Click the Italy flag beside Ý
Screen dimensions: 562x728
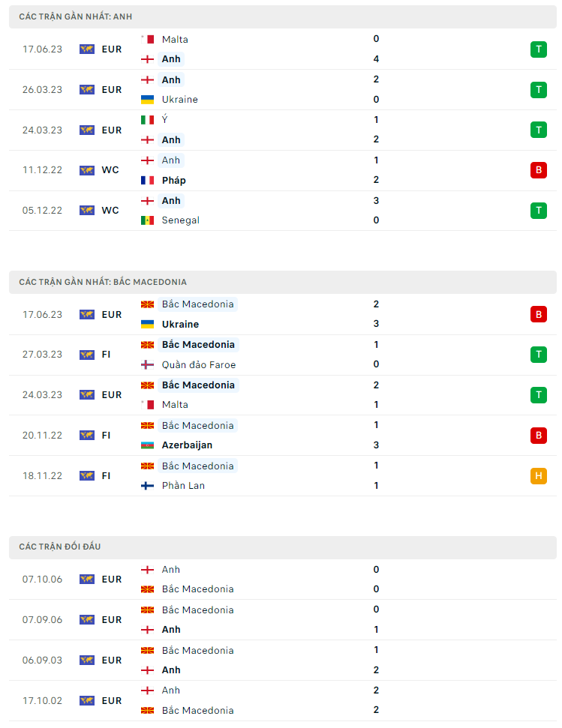(x=147, y=120)
